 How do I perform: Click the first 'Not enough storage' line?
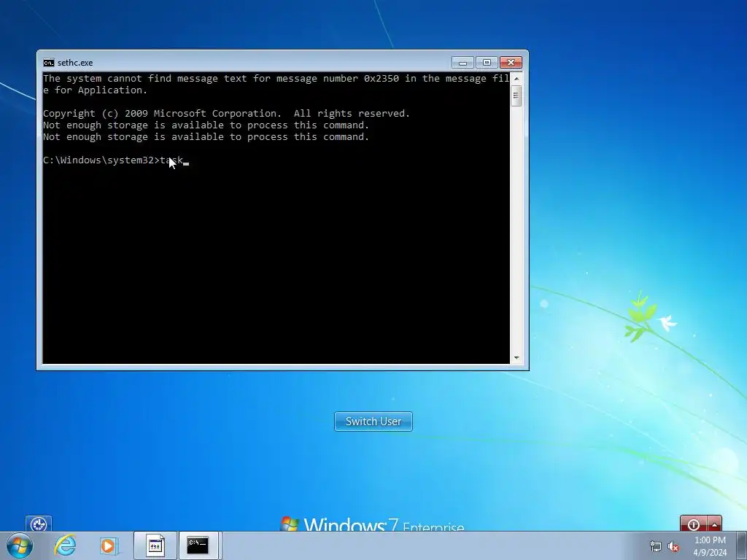(206, 125)
